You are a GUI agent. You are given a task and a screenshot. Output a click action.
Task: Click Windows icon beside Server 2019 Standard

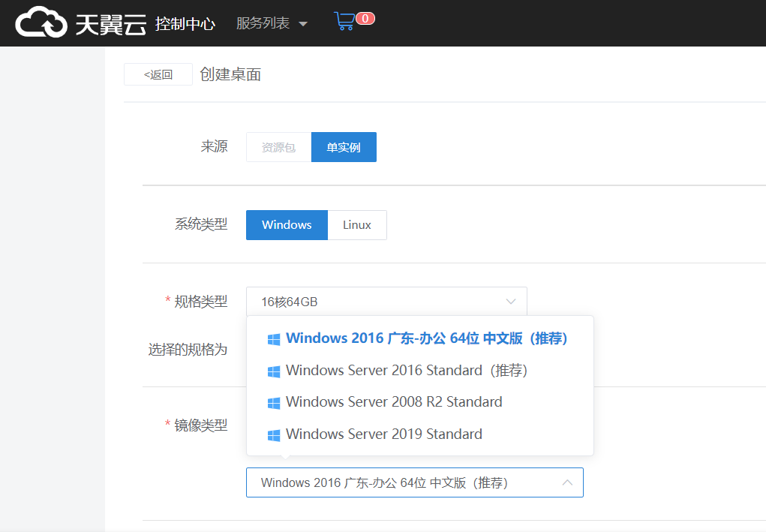coord(274,434)
